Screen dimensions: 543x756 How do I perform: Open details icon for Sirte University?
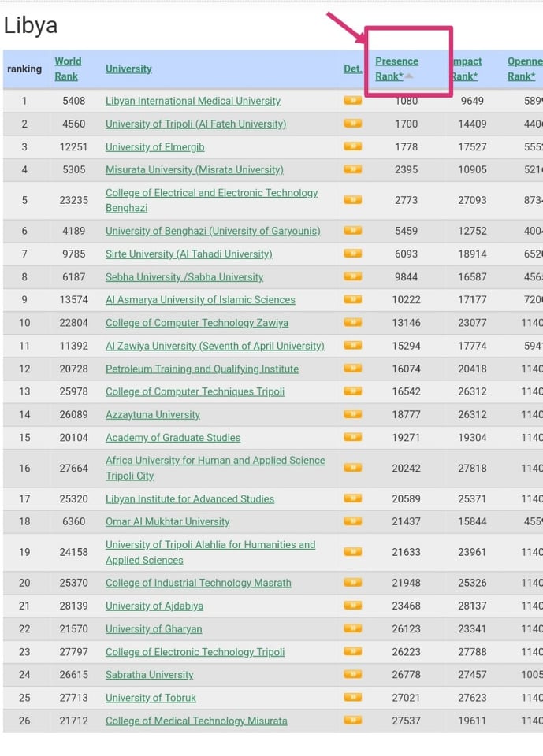coord(353,254)
